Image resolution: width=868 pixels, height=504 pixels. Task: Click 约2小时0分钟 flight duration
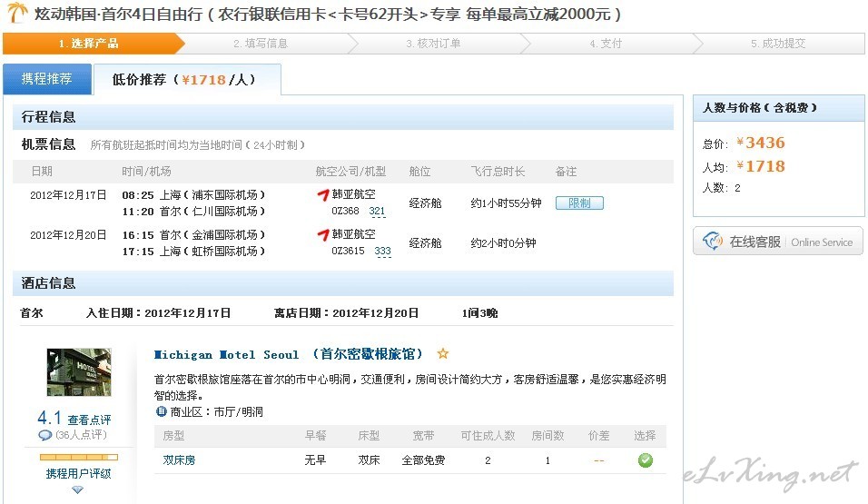(503, 243)
